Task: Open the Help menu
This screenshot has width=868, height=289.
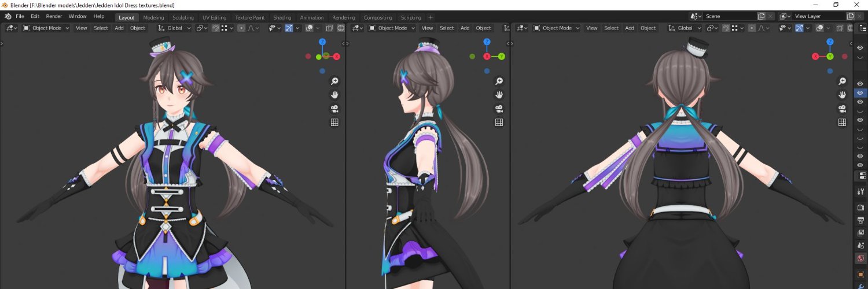Action: click(99, 17)
